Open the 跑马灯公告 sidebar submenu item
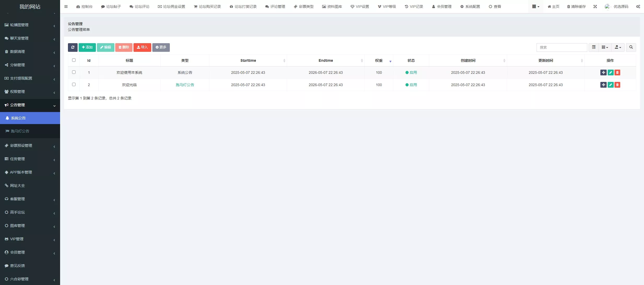Viewport: 644px width, 285px height. 20,131
